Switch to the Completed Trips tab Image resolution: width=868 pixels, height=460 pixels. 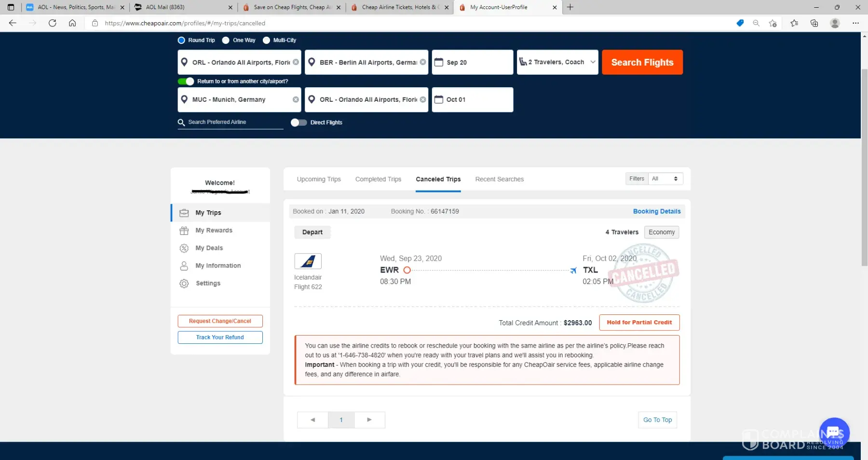[378, 179]
